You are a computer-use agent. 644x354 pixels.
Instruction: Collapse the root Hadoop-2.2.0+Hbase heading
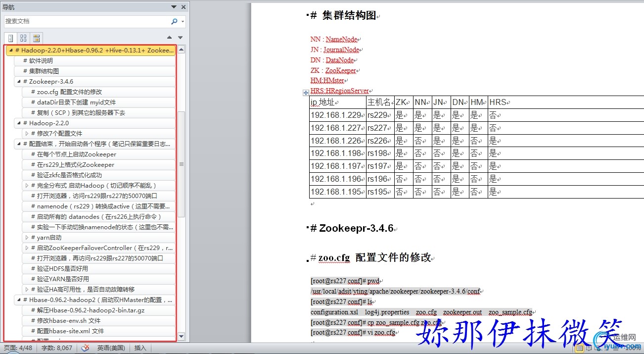click(10, 50)
